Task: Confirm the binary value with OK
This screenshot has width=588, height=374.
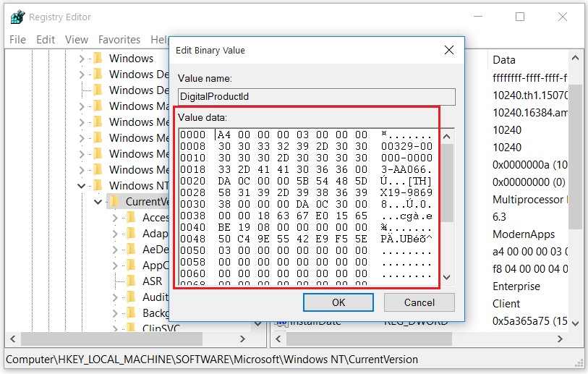Action: (x=338, y=302)
